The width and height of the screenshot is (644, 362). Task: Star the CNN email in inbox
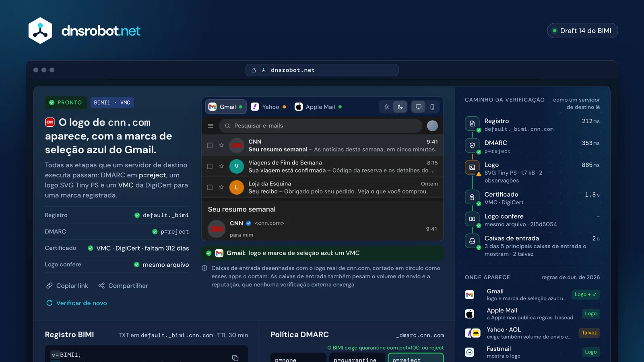tap(221, 145)
